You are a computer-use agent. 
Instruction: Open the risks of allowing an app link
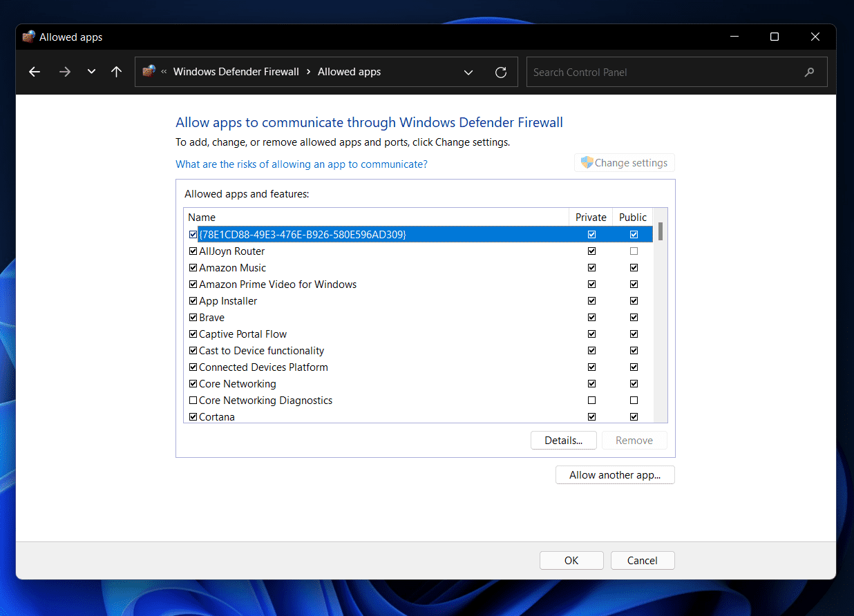pyautogui.click(x=301, y=164)
